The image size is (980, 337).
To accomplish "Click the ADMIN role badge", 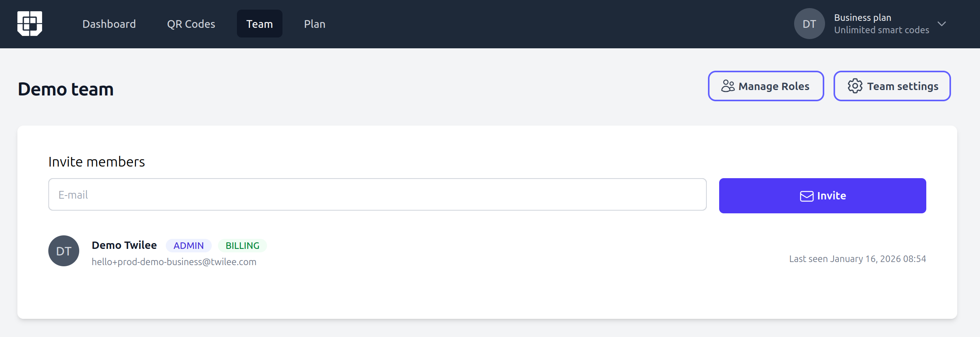I will point(189,245).
